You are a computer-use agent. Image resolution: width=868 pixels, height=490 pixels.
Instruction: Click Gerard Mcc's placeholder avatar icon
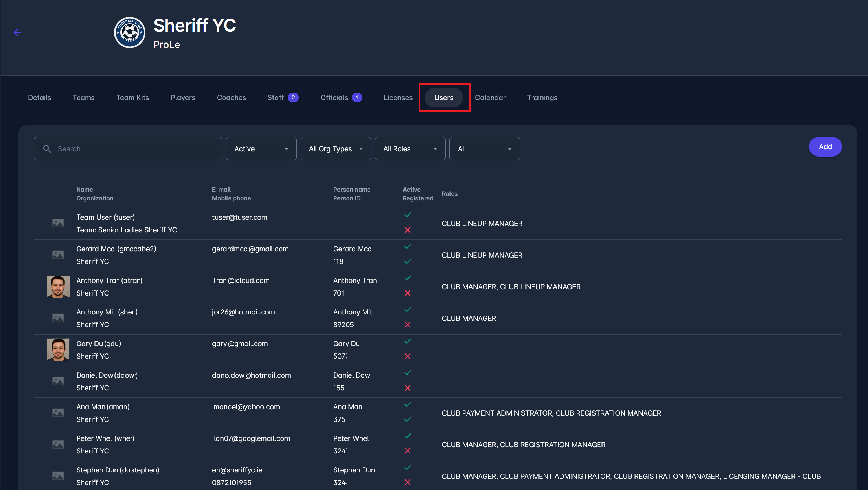point(58,255)
